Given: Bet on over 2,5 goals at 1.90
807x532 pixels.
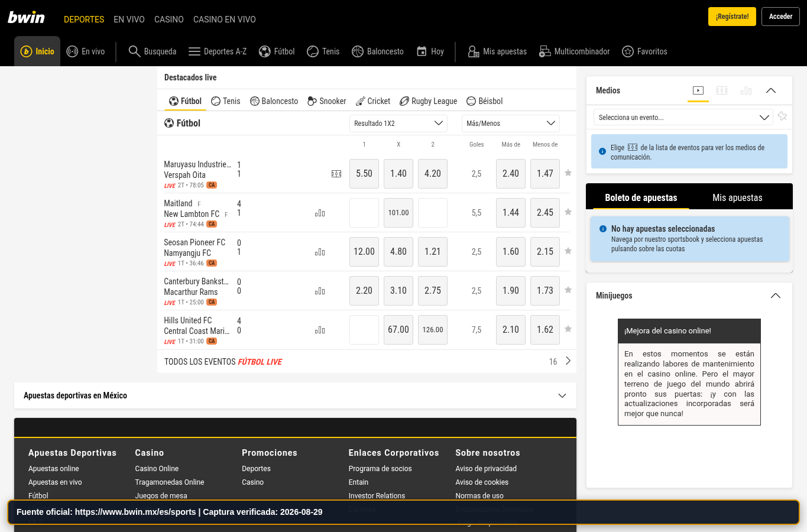Looking at the screenshot, I should coord(511,291).
